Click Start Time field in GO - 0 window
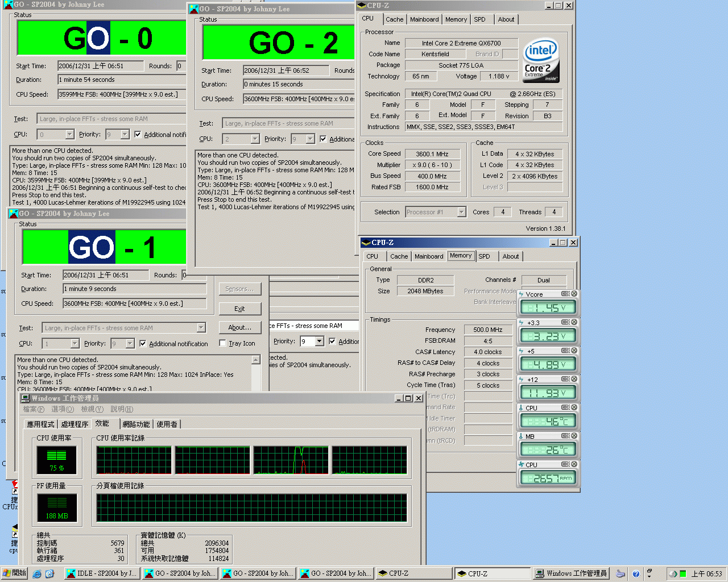This screenshot has width=728, height=582. (x=101, y=66)
